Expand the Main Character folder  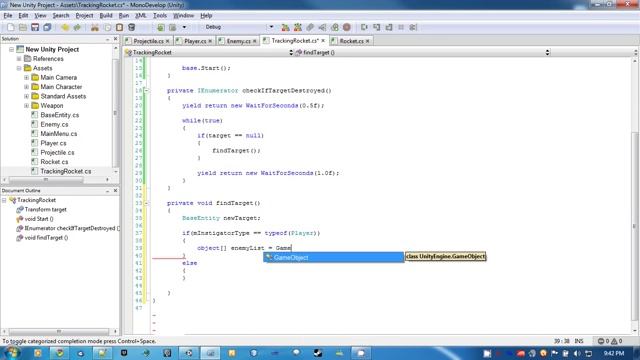tap(27, 87)
